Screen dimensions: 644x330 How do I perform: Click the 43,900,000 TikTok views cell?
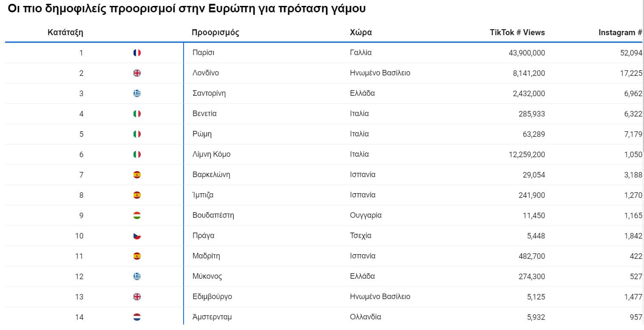[527, 53]
